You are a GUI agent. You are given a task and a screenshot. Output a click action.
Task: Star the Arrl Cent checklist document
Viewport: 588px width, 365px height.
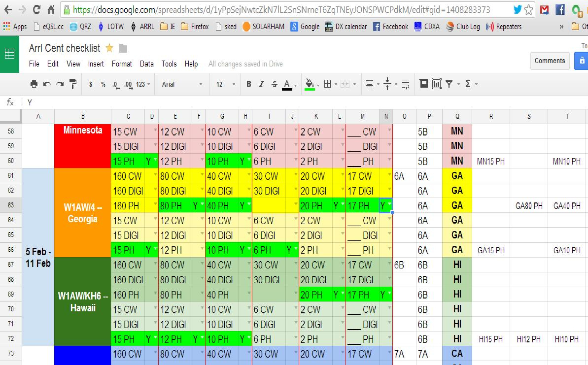[x=109, y=48]
